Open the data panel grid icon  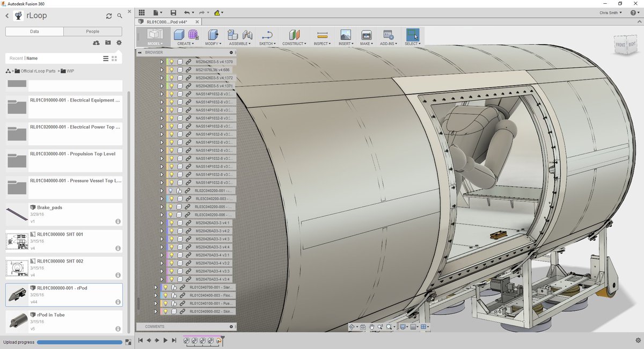tap(142, 12)
